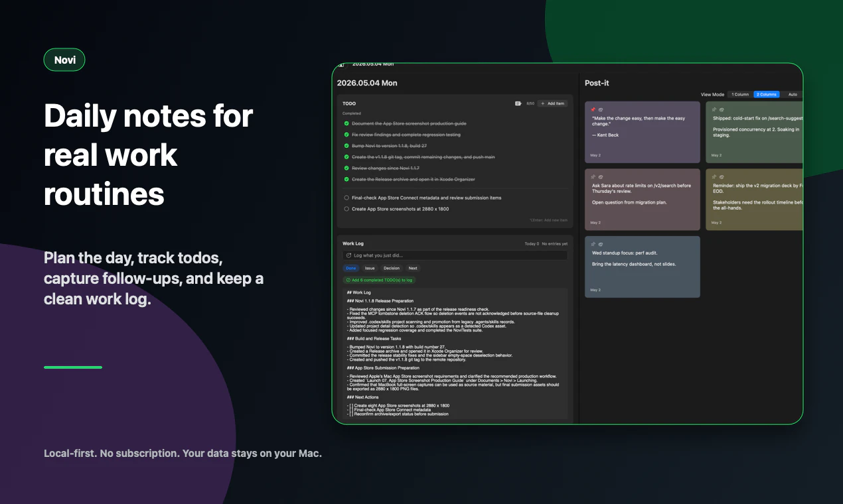The height and width of the screenshot is (504, 843).
Task: Mark 'Create App Store screenshots at 2880 x 1800' done
Action: pos(346,209)
